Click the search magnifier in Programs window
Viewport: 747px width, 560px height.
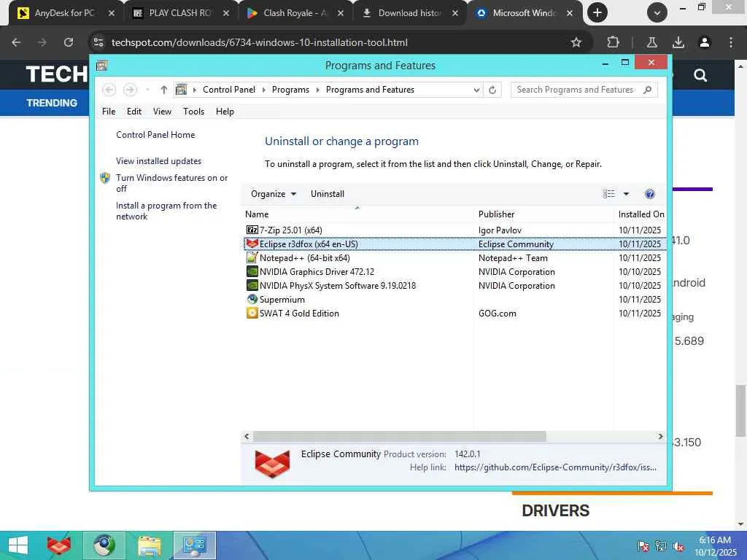[x=647, y=90]
